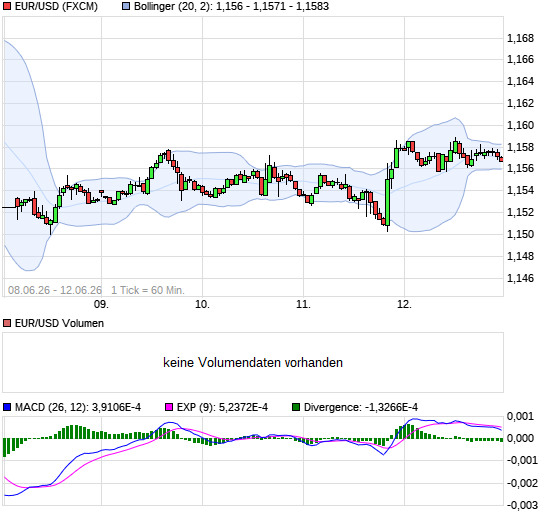Click the 1,160 price axis label
This screenshot has height=515, width=545.
[x=520, y=125]
